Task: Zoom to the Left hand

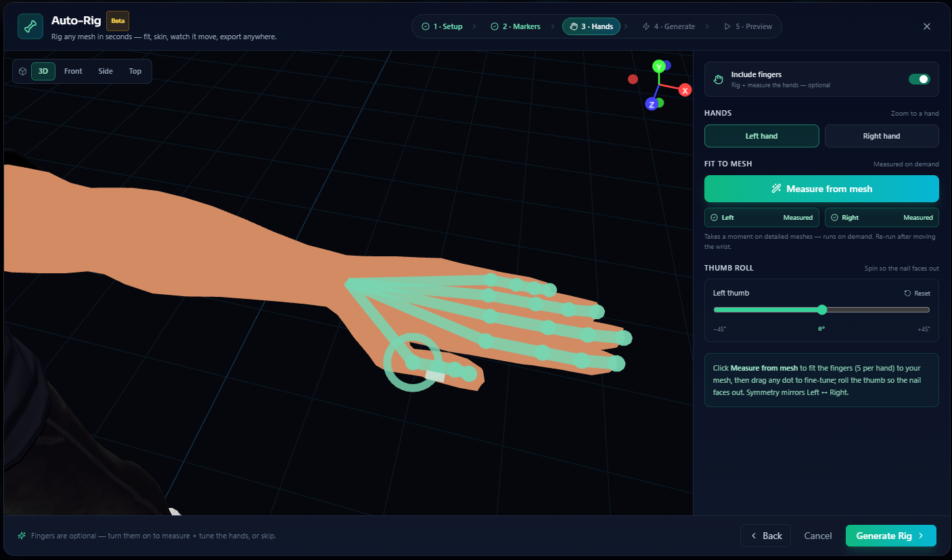Action: pyautogui.click(x=761, y=136)
